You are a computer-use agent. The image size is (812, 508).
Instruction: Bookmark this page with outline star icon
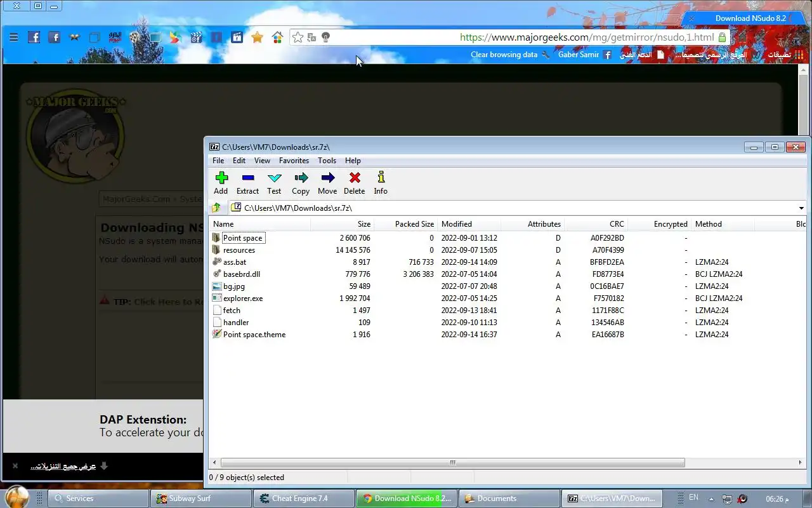(298, 37)
